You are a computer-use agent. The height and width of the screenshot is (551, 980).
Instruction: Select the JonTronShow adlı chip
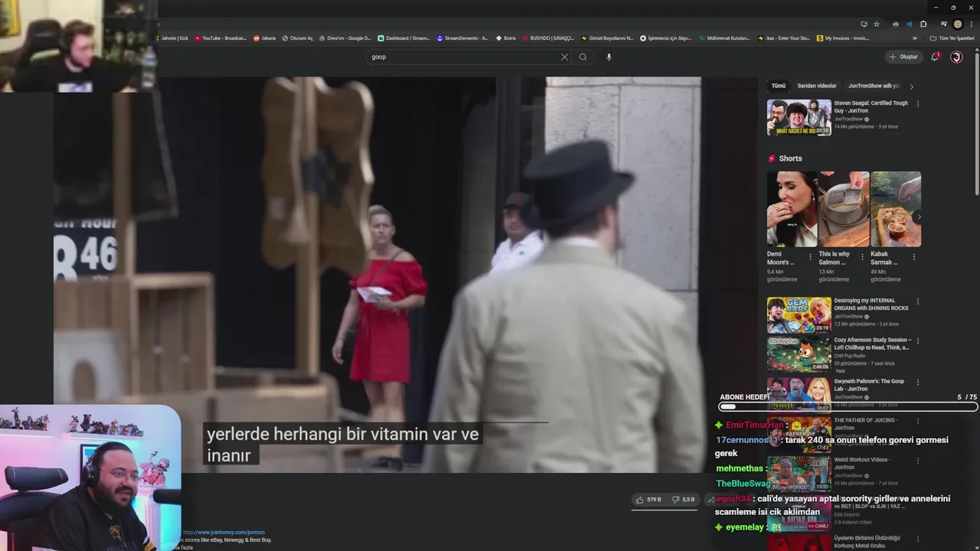(x=874, y=86)
